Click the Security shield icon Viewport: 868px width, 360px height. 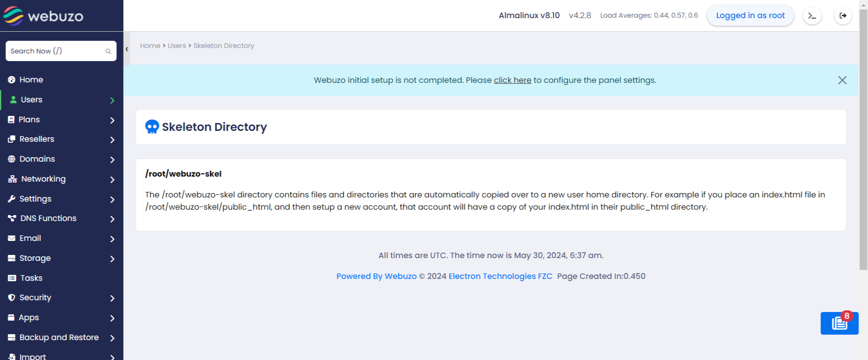coord(12,298)
